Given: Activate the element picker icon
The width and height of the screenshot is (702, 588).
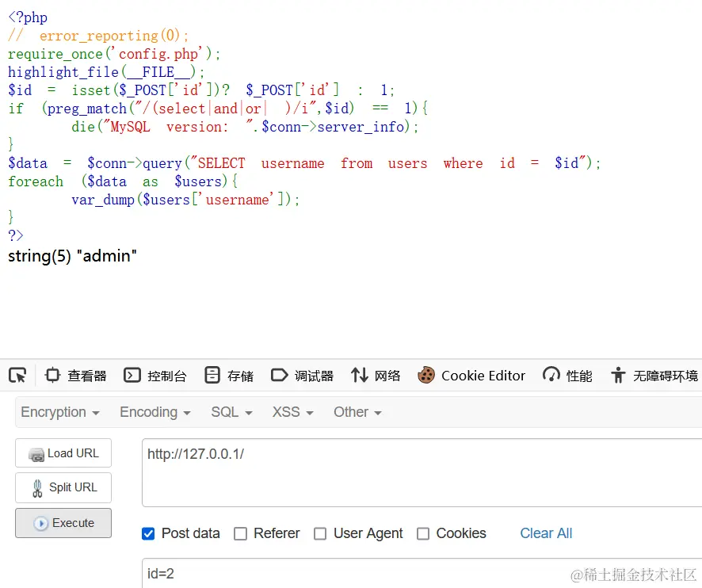Looking at the screenshot, I should (18, 376).
